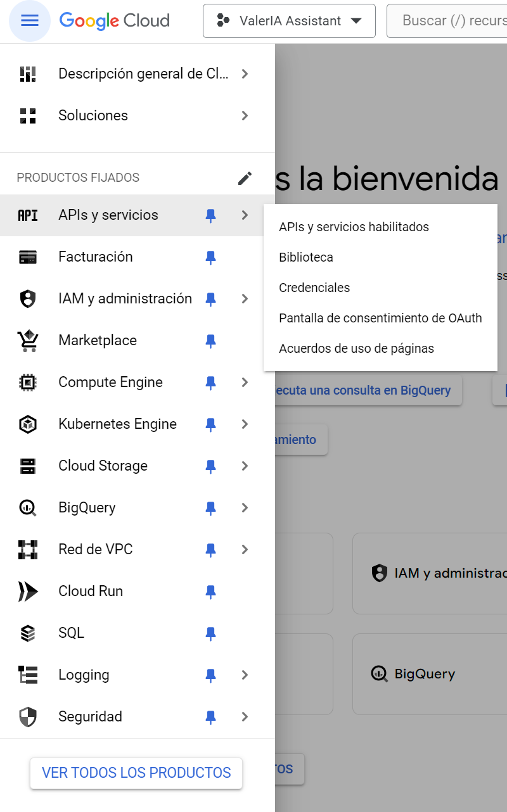The width and height of the screenshot is (507, 812).
Task: Click the Marketplace shopping cart icon
Action: coord(28,341)
